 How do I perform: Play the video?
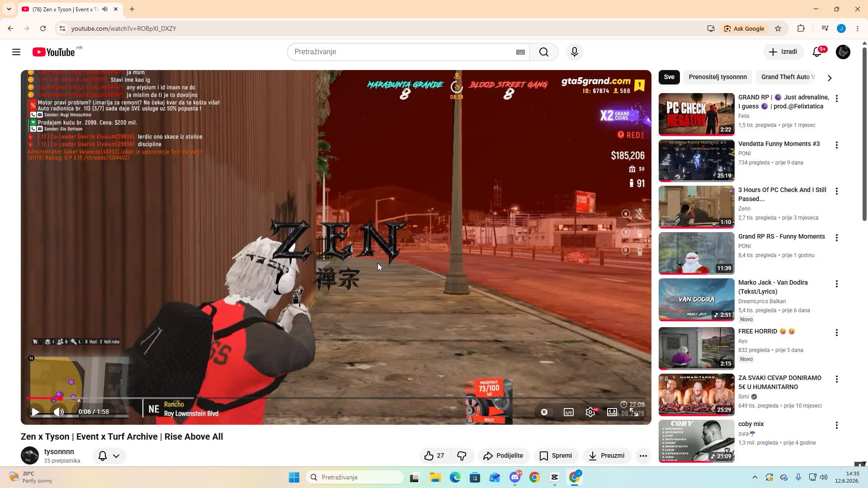[35, 412]
